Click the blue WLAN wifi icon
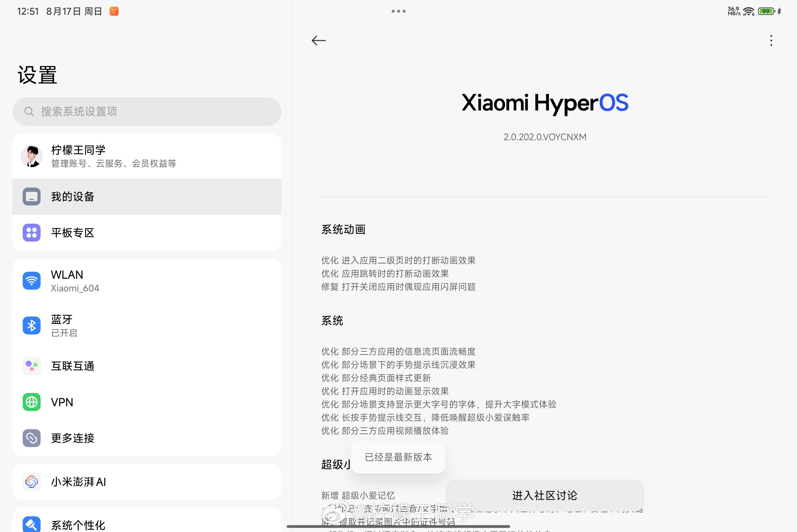This screenshot has height=532, width=797. click(x=32, y=281)
